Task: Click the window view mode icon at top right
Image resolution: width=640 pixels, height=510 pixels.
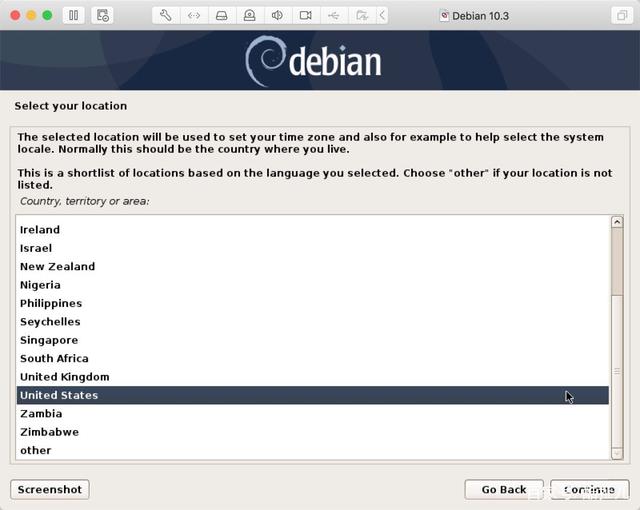Action: click(x=622, y=16)
